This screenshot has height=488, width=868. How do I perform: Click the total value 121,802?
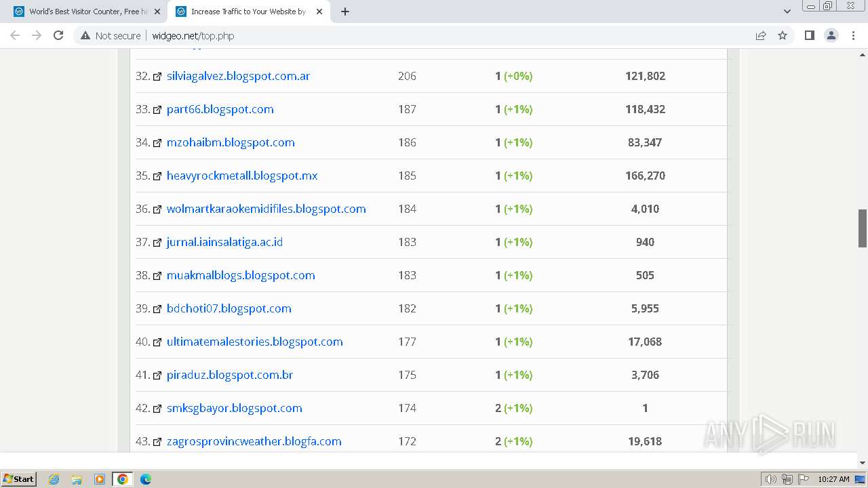tap(645, 76)
